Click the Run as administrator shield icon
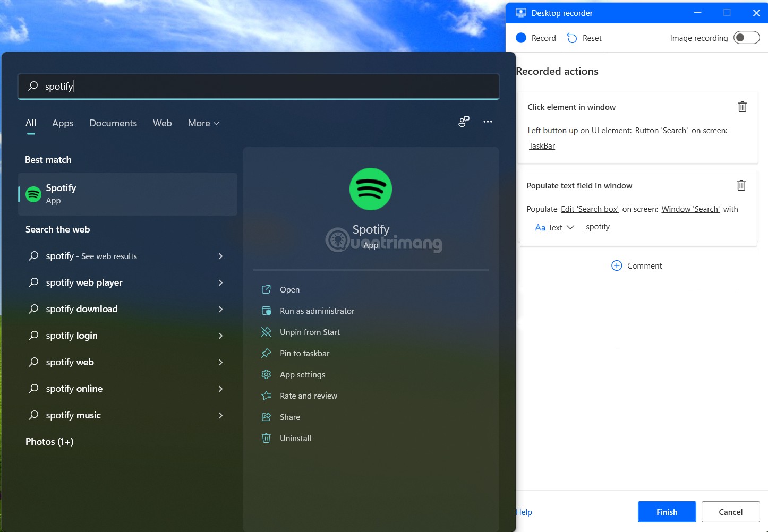The height and width of the screenshot is (532, 768). [266, 311]
